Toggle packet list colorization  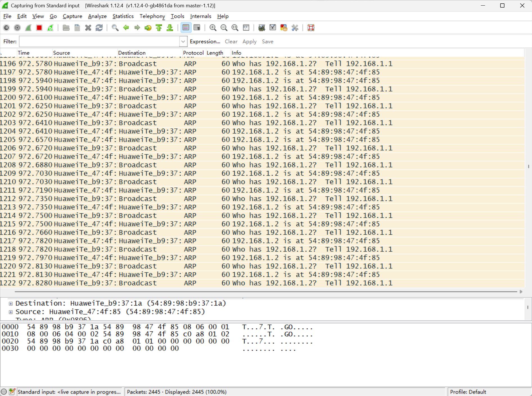coord(186,28)
